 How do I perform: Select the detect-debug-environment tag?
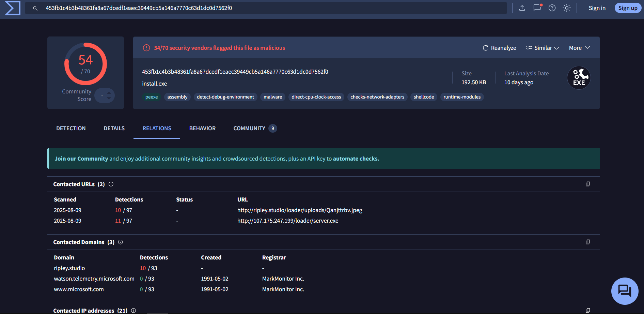point(225,97)
